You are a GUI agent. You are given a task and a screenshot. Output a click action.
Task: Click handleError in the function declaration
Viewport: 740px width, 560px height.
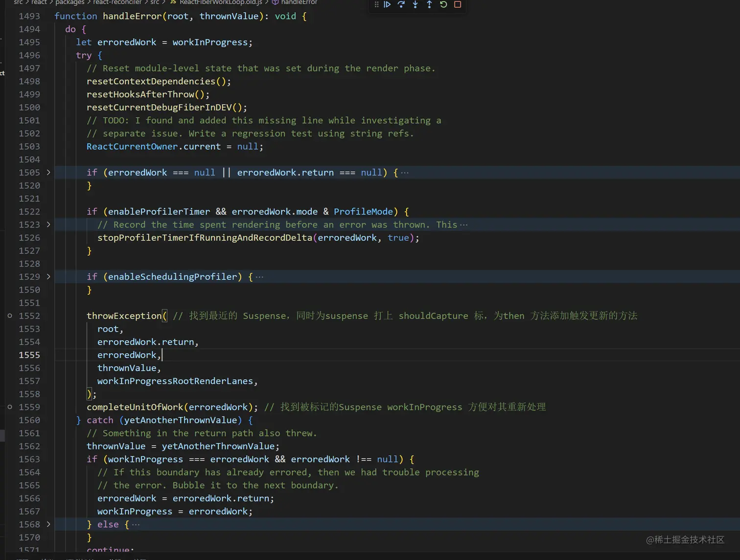pyautogui.click(x=132, y=16)
